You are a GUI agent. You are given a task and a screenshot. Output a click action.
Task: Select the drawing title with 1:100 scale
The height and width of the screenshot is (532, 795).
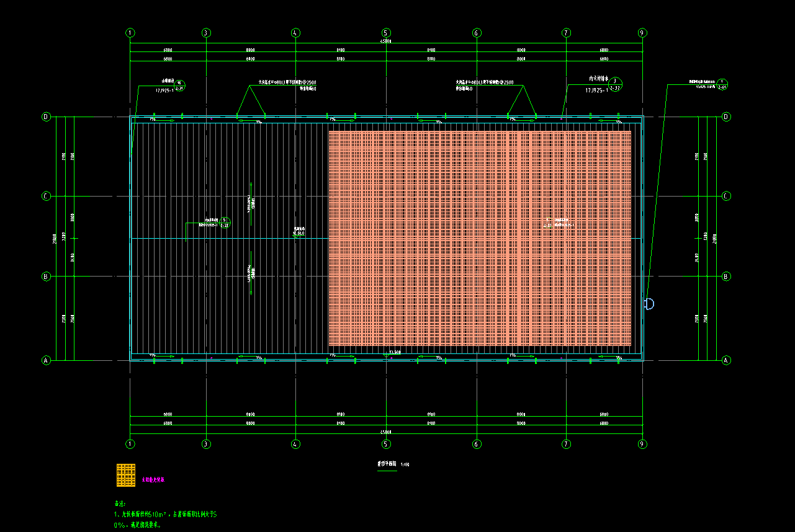coord(393,464)
